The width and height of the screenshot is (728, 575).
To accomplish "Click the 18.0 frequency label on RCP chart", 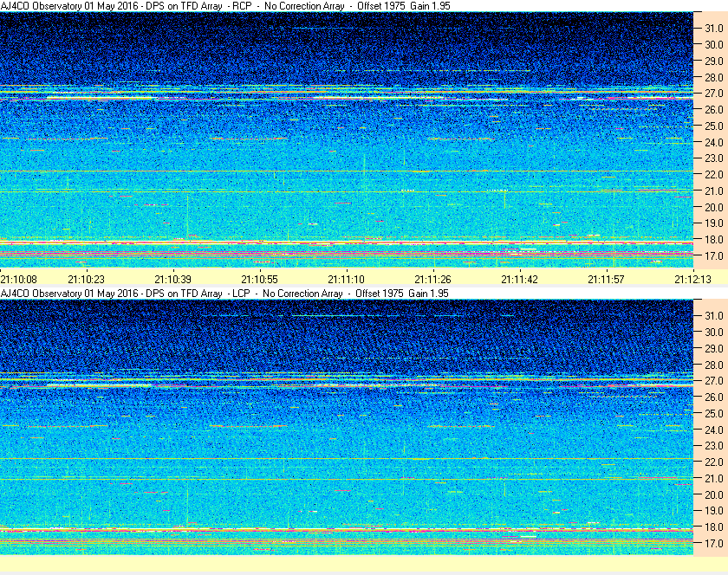I will (x=714, y=240).
